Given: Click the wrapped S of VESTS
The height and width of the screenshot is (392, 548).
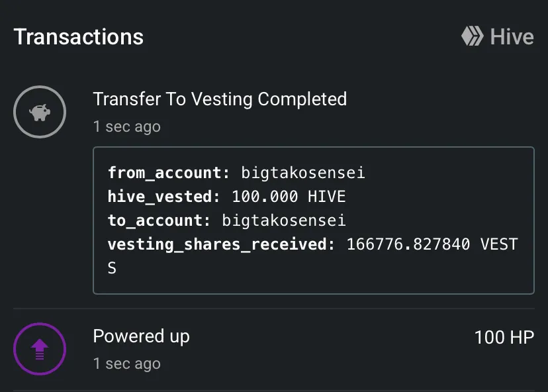Looking at the screenshot, I should (112, 268).
